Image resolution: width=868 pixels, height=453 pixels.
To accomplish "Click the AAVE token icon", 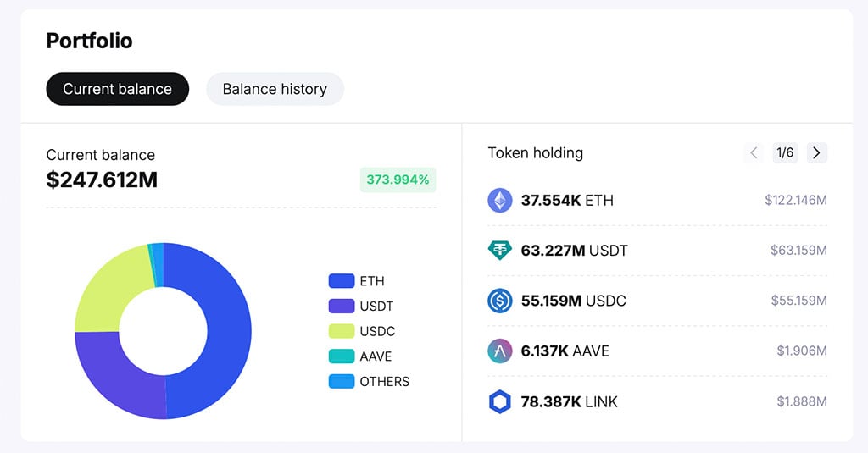I will tap(500, 351).
